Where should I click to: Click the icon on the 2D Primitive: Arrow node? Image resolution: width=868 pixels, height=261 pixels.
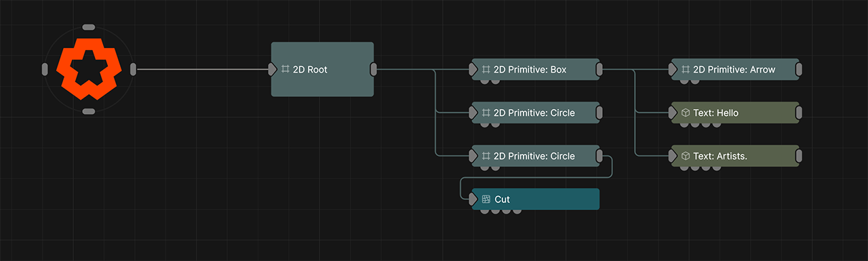pos(686,69)
